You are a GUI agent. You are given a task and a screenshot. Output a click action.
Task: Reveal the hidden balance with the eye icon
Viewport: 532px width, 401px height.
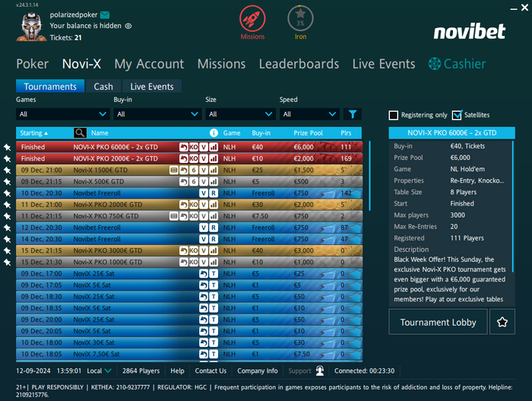[x=128, y=26]
